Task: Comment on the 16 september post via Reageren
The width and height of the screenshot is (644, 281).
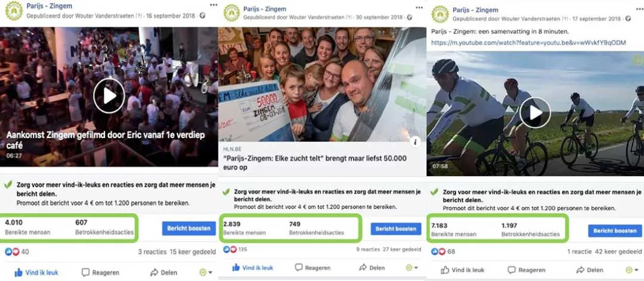Action: pos(101,273)
